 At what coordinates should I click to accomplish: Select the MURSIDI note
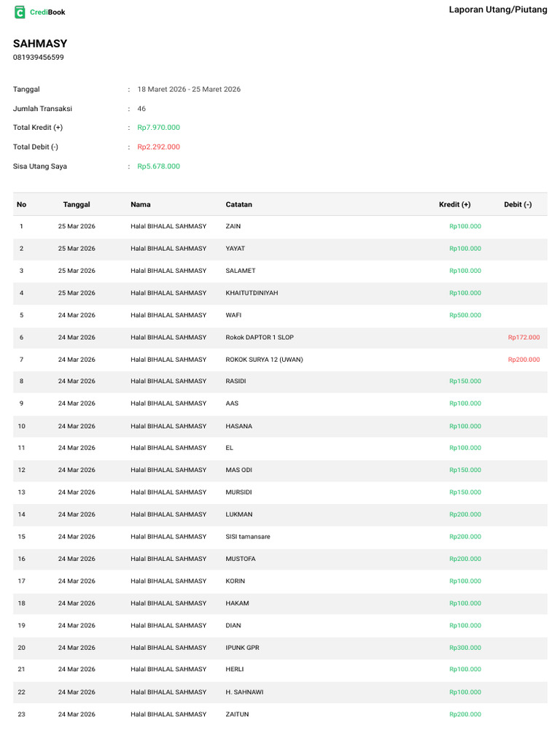[x=238, y=492]
